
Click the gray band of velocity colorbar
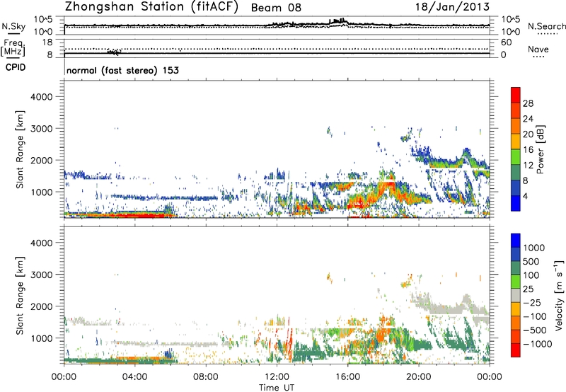coord(516,295)
